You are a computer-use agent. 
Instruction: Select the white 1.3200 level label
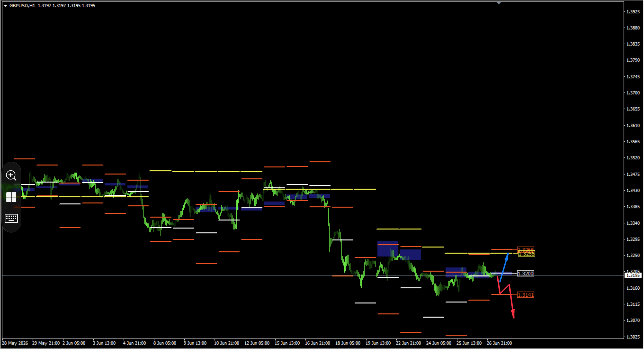(525, 274)
